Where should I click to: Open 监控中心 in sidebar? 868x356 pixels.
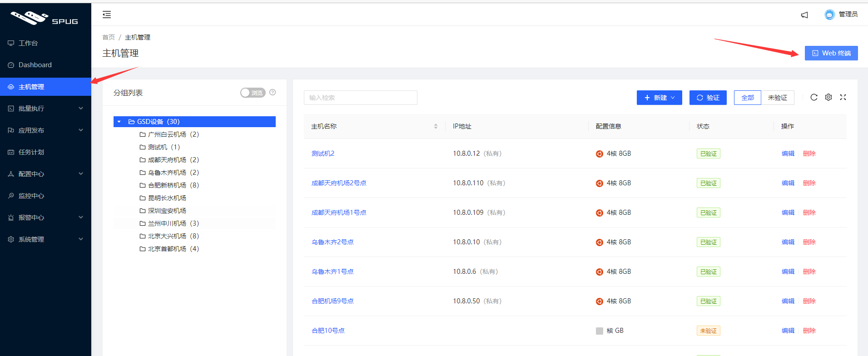pos(45,196)
